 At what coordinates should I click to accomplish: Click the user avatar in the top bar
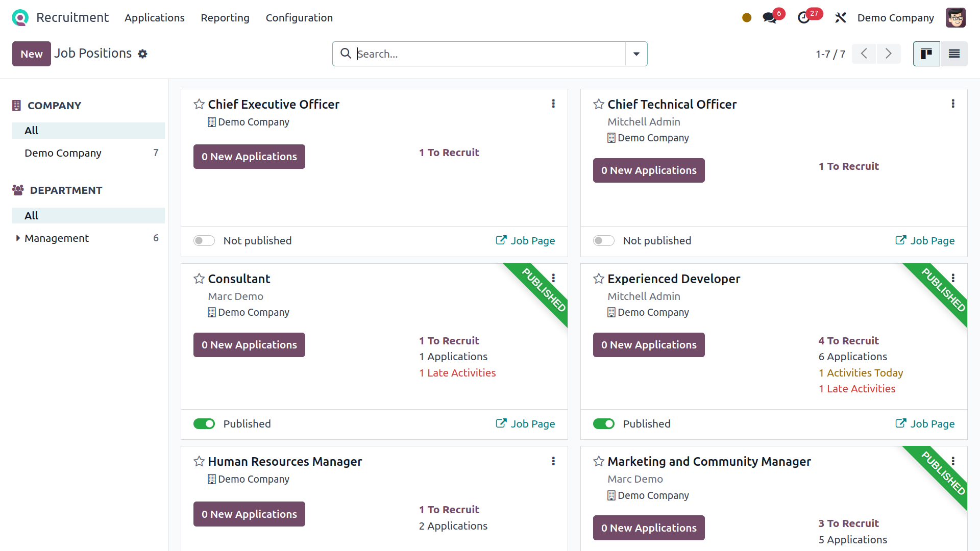pos(955,18)
